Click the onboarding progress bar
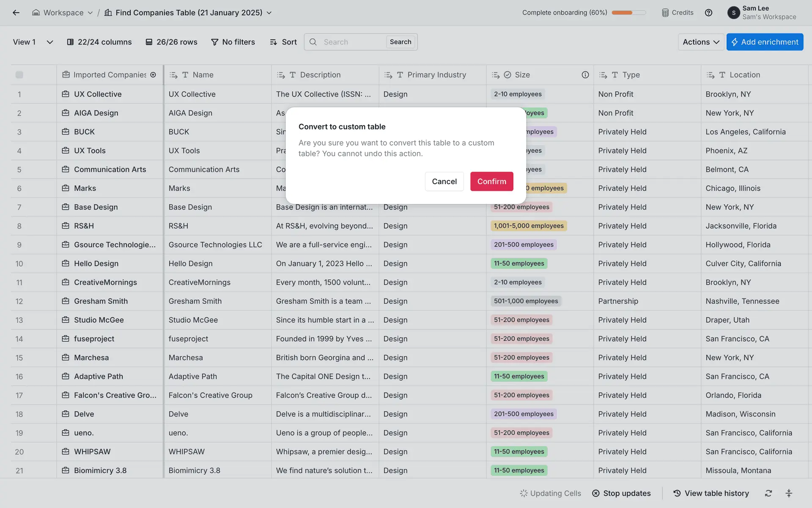This screenshot has width=812, height=508. pos(628,13)
